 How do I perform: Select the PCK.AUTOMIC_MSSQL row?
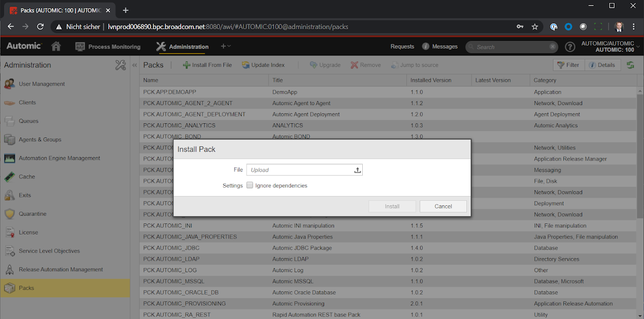pyautogui.click(x=388, y=281)
